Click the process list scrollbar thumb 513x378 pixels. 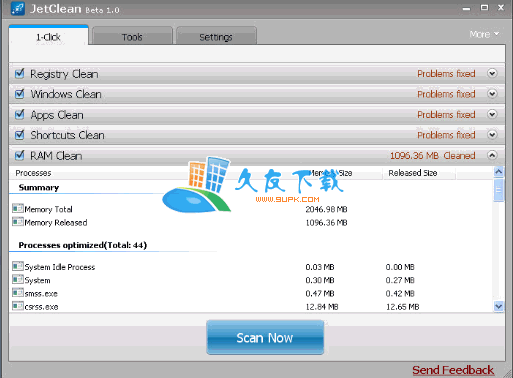click(x=499, y=190)
